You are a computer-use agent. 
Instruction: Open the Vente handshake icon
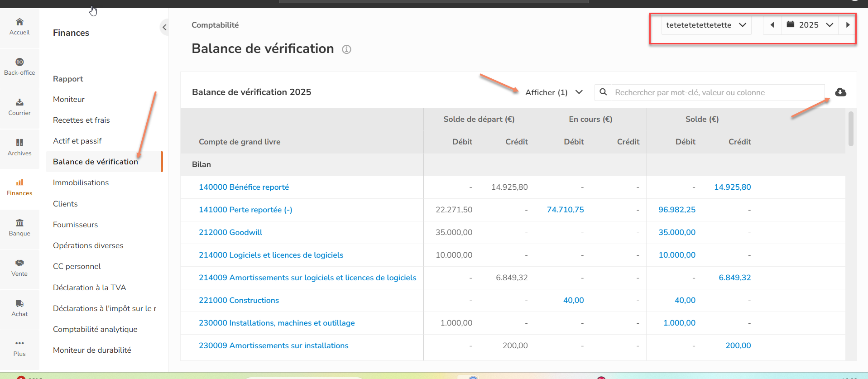click(19, 263)
